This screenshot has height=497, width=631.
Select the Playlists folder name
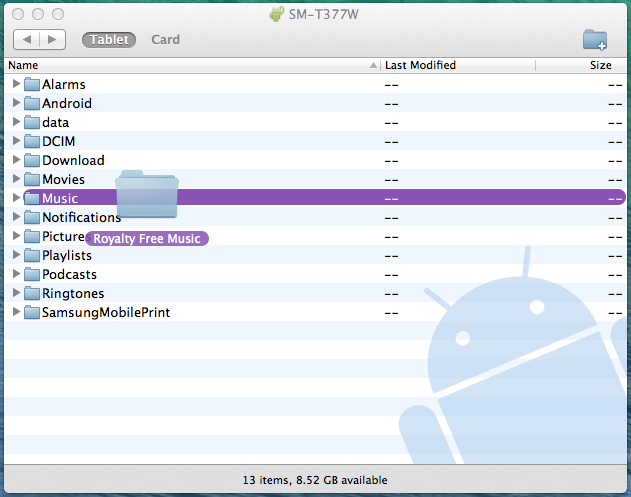(x=67, y=256)
